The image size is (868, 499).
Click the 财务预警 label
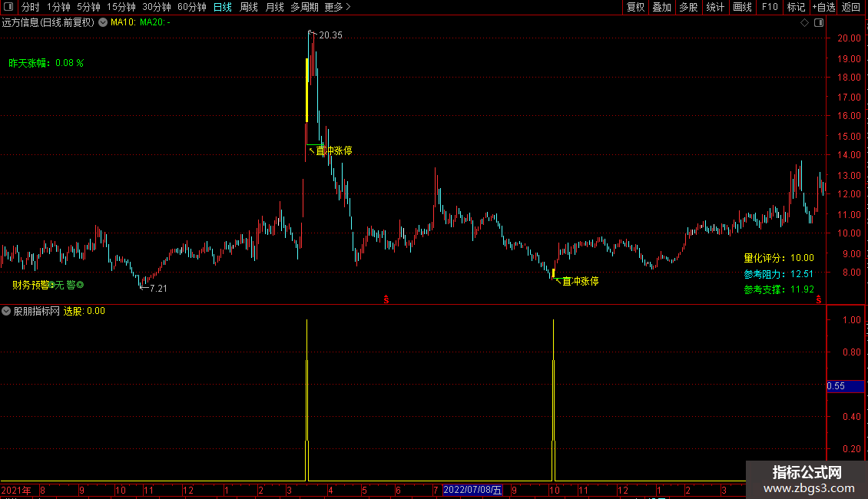(x=31, y=285)
